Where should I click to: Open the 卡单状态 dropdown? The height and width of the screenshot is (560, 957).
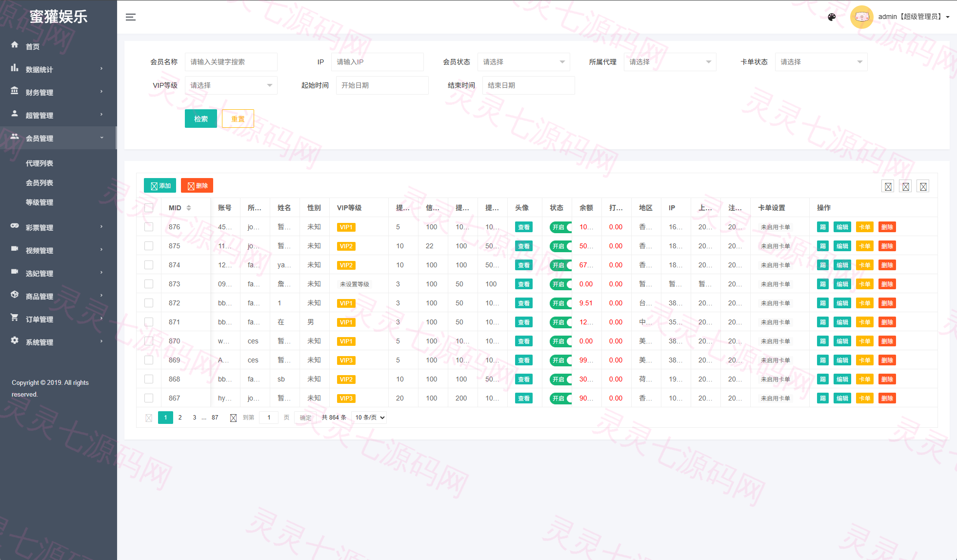pos(821,62)
